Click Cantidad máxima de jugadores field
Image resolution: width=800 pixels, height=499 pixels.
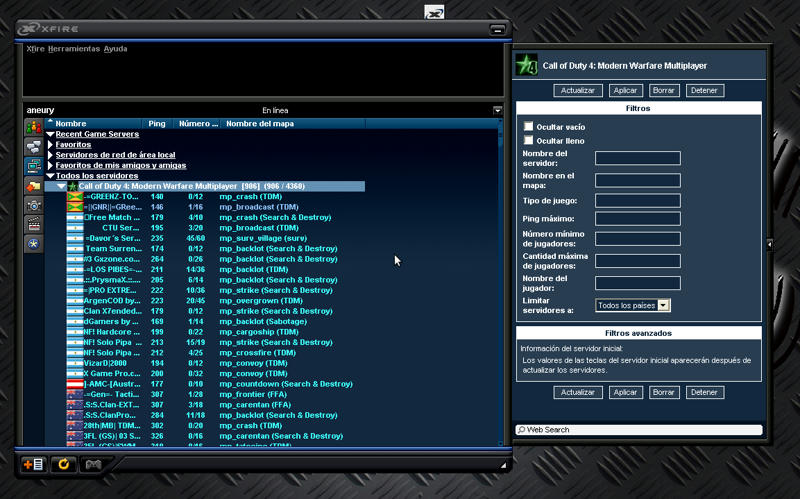point(638,261)
